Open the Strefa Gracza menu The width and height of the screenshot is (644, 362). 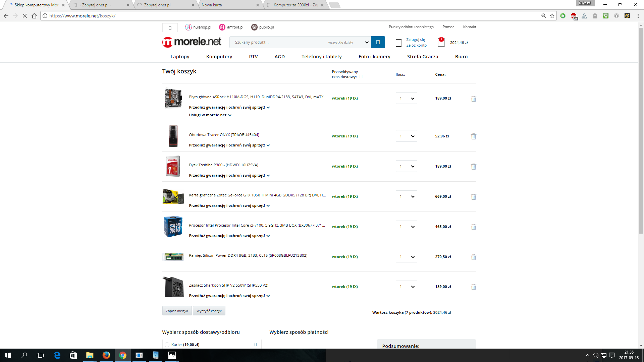click(x=422, y=57)
